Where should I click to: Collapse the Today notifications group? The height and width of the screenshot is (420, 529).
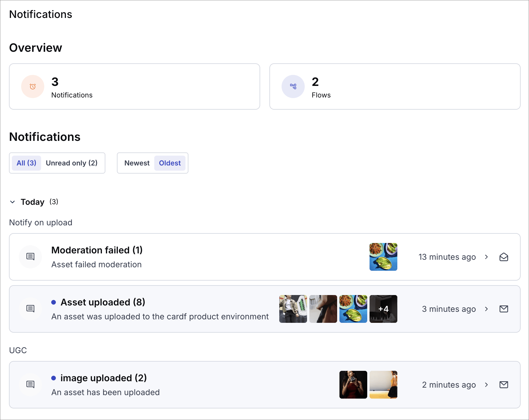[12, 202]
